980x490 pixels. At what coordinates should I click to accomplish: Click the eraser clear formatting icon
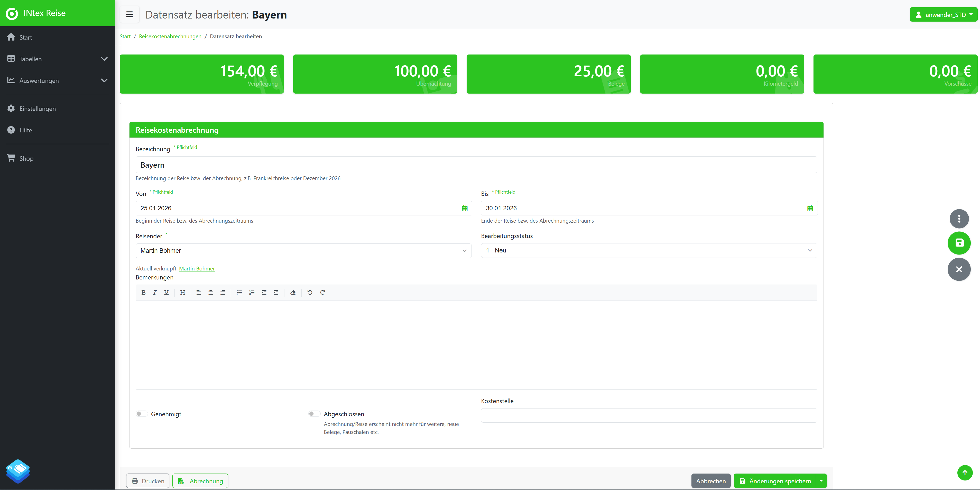click(293, 292)
